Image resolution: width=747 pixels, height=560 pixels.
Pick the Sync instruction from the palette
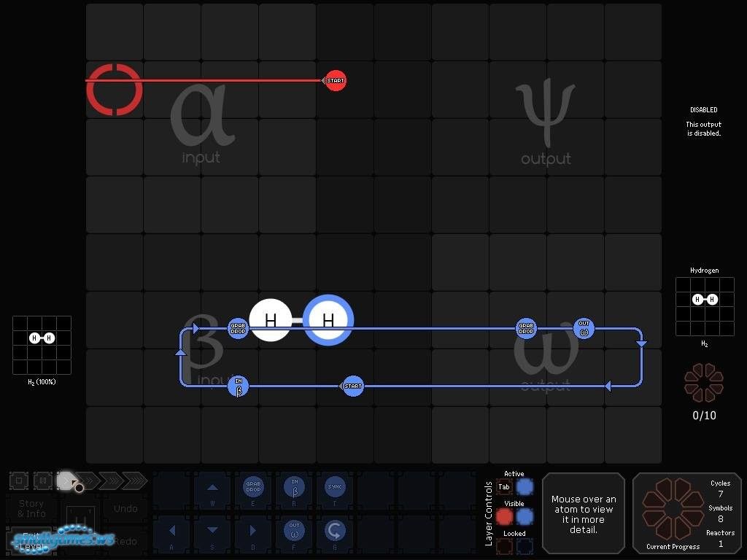[335, 489]
